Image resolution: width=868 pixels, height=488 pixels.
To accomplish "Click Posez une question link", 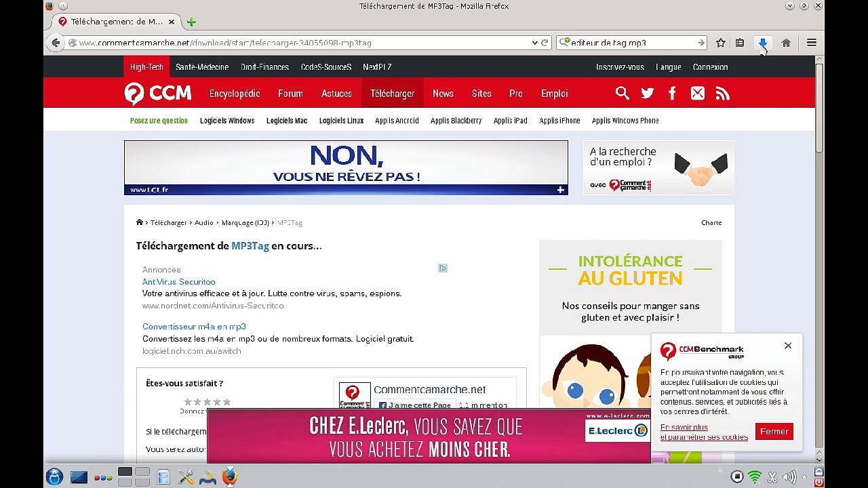I will 159,121.
